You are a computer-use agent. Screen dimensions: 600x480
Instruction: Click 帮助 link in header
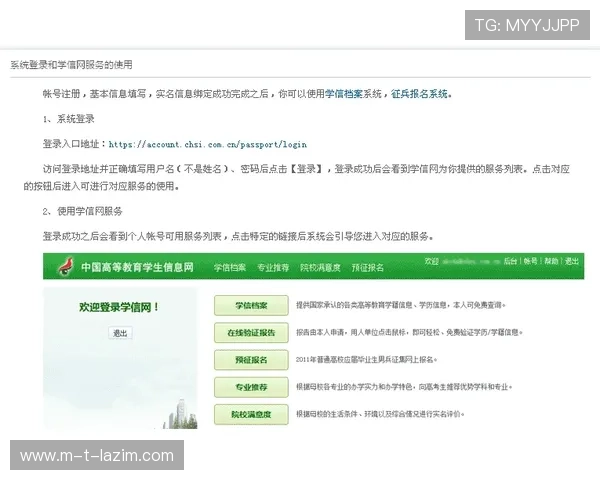click(x=551, y=261)
